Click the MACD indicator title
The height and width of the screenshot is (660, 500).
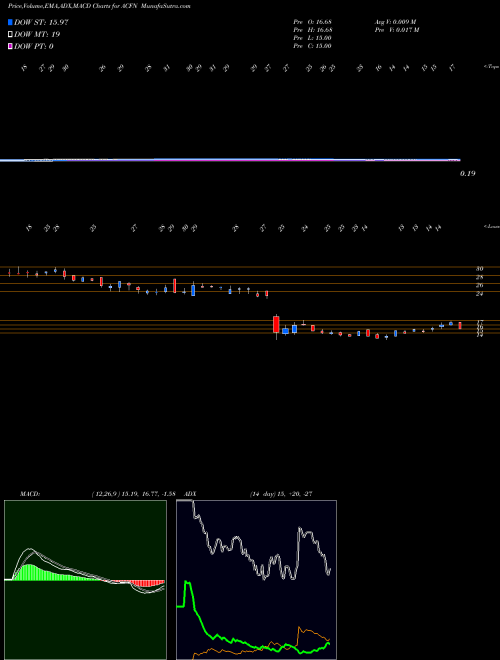(x=30, y=494)
